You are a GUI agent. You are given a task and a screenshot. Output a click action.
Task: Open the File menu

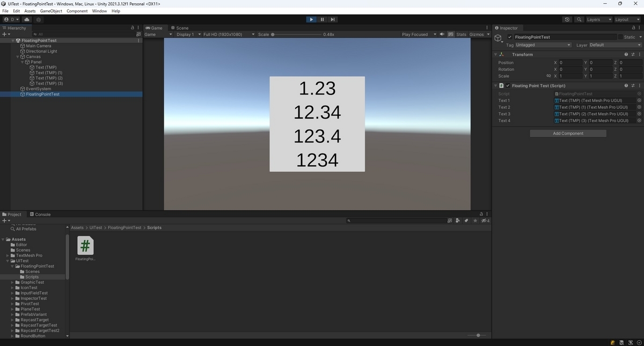tap(5, 11)
